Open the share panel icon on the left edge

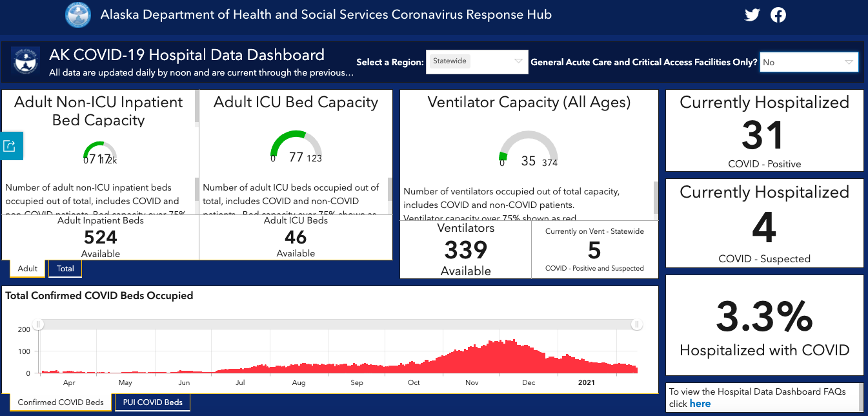coord(11,145)
